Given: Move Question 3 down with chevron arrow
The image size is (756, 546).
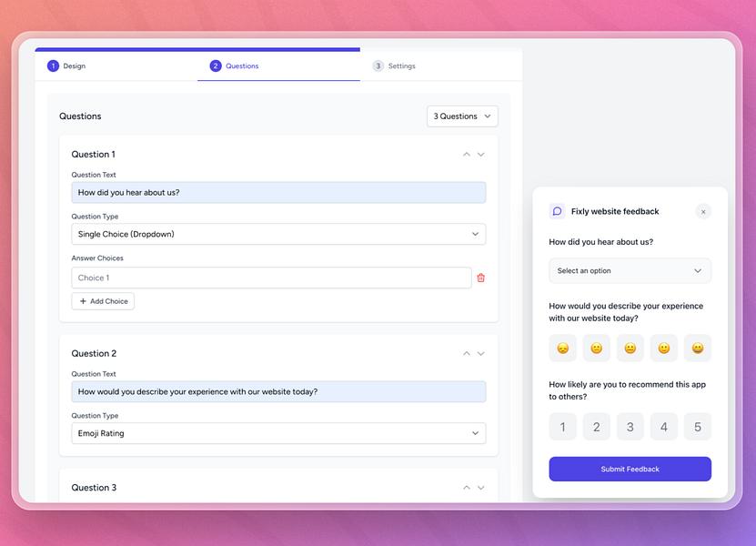Looking at the screenshot, I should [480, 488].
